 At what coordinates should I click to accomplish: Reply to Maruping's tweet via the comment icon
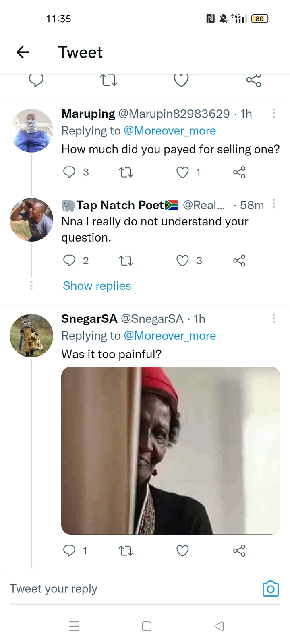coord(69,172)
